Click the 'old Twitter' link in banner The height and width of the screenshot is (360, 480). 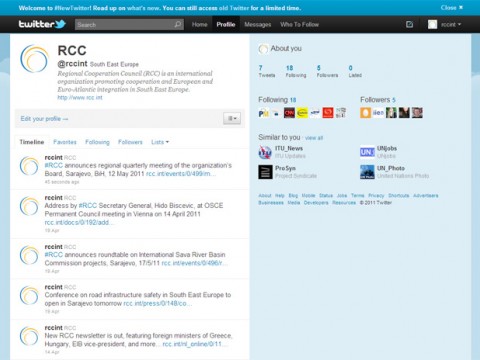click(x=234, y=8)
